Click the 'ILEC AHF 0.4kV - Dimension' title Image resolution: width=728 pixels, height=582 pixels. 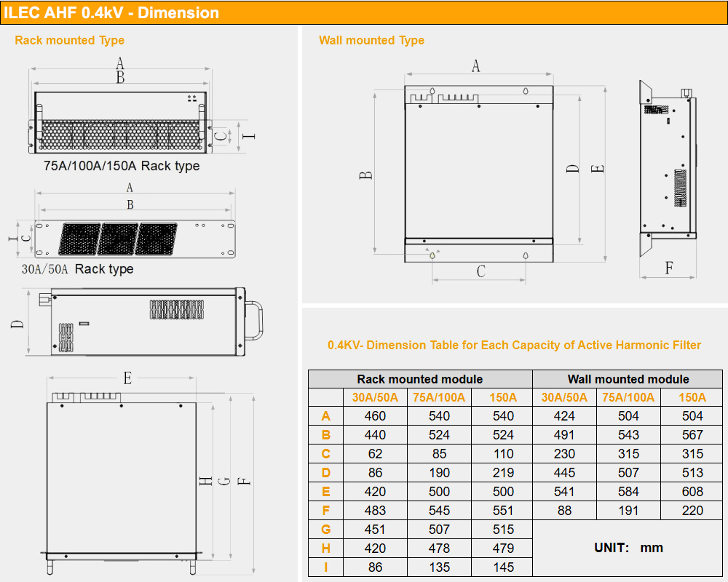pyautogui.click(x=111, y=12)
